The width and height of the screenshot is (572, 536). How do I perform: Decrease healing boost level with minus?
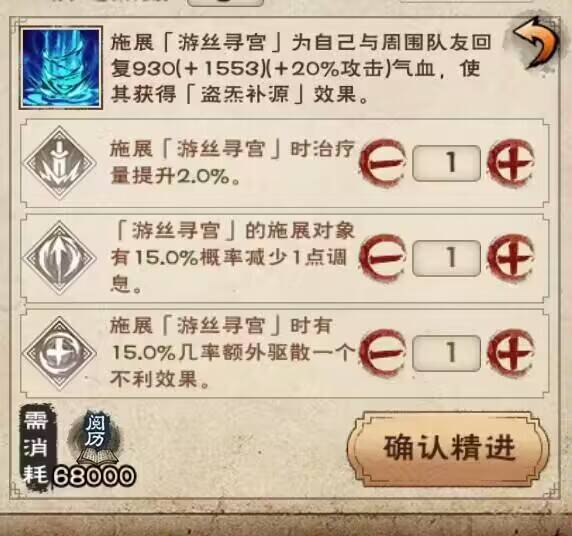point(383,163)
